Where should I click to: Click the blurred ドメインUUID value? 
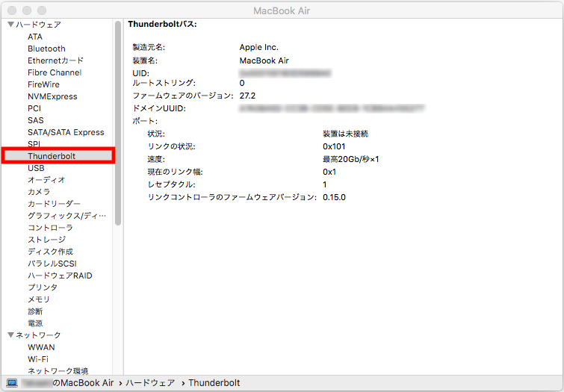332,108
